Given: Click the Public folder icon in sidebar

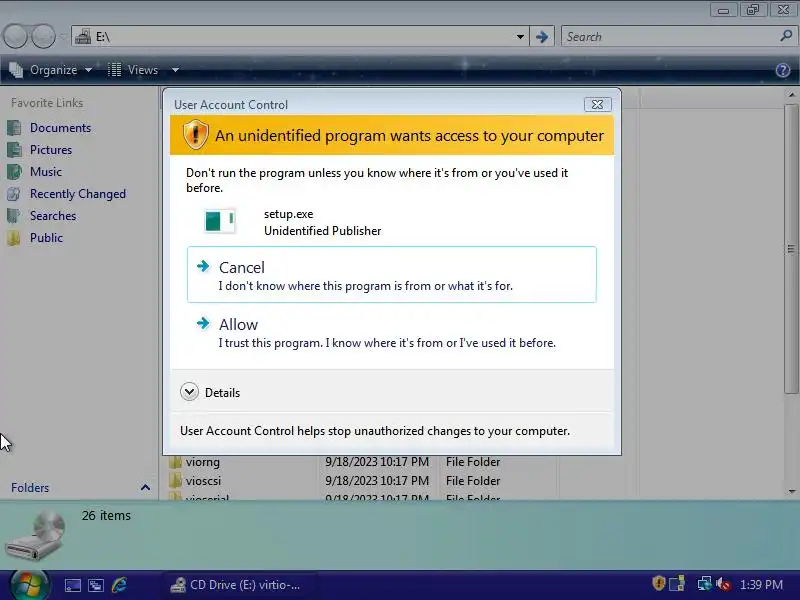Looking at the screenshot, I should point(14,238).
